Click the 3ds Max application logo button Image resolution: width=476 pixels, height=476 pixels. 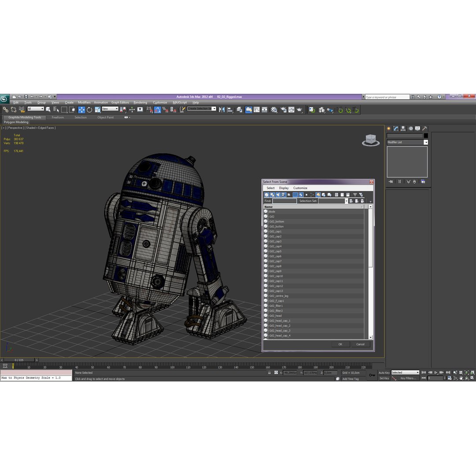tap(4, 99)
